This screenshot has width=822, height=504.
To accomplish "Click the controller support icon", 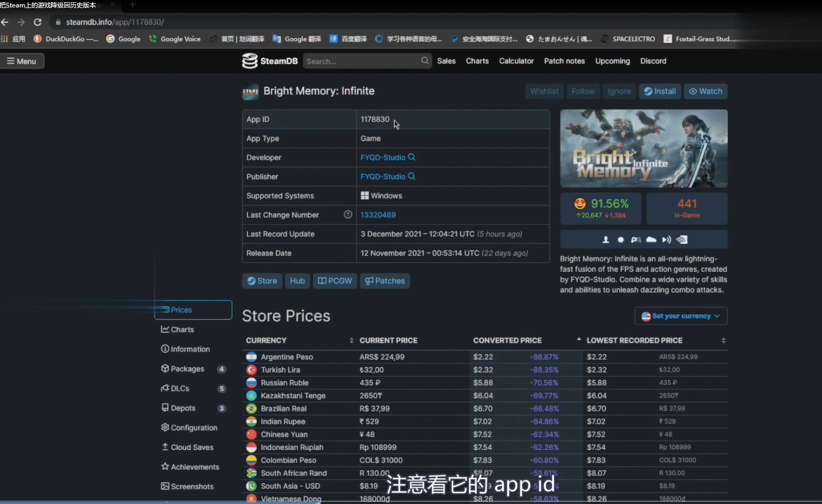I will point(636,240).
